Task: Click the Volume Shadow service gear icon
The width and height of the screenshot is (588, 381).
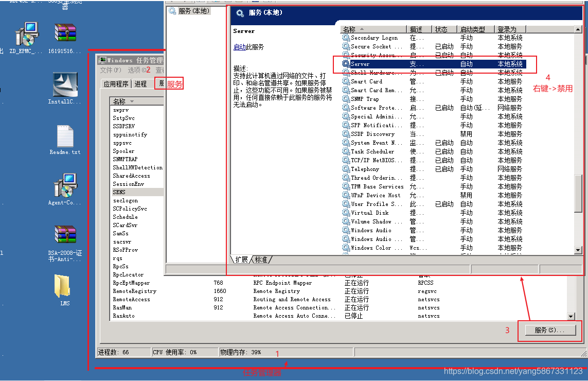Action: 345,221
